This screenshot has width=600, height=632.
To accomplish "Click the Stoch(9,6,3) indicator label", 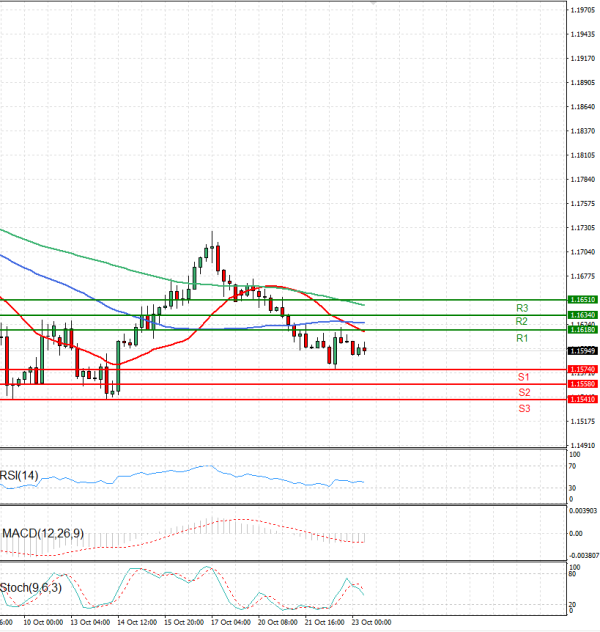I will pyautogui.click(x=29, y=587).
